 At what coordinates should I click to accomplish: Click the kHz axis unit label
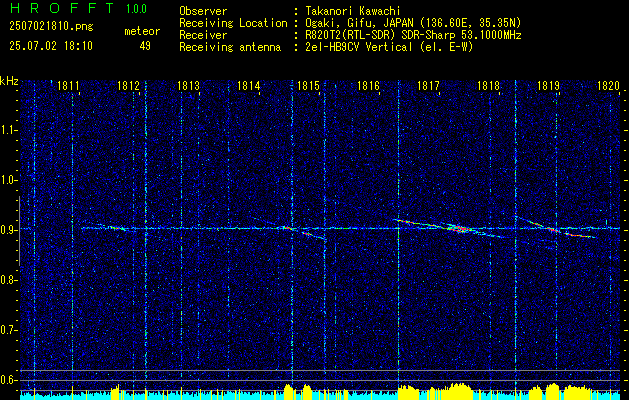(x=9, y=81)
